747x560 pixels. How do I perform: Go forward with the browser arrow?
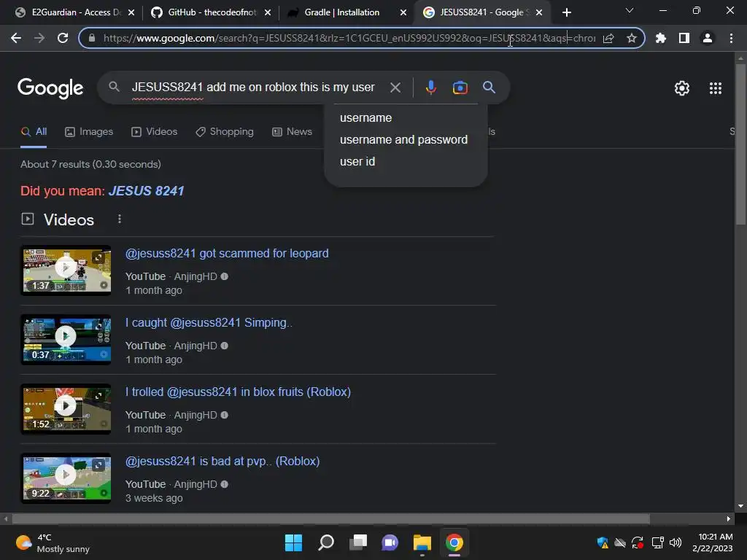[x=39, y=38]
